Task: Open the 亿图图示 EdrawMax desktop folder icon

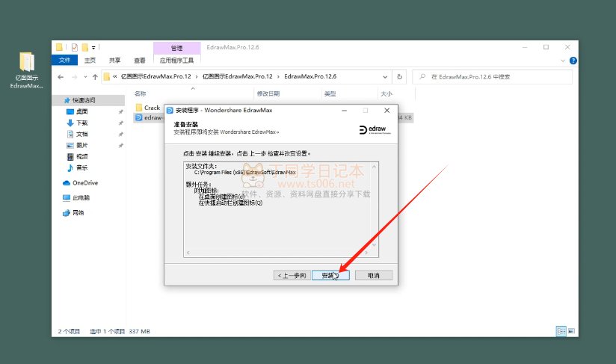Action: pyautogui.click(x=27, y=71)
